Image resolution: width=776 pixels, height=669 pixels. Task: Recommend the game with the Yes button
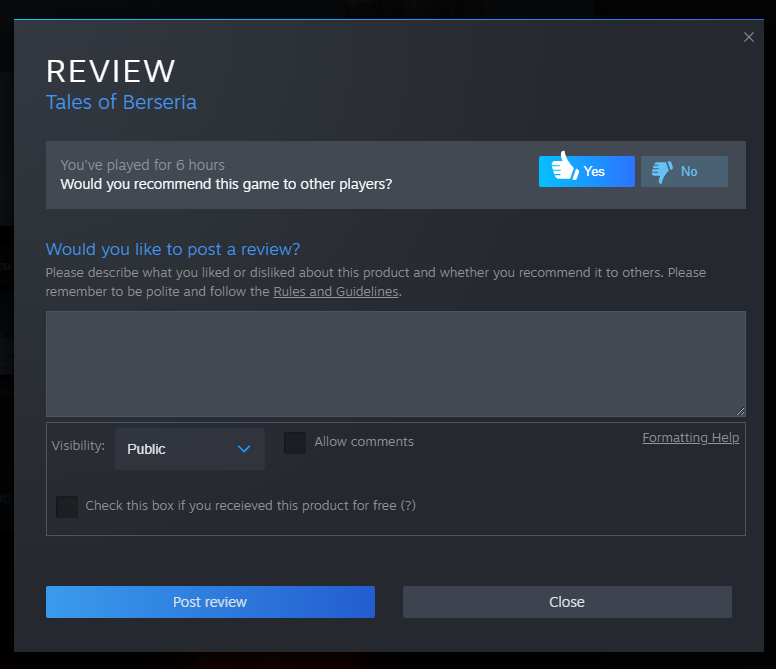[586, 171]
